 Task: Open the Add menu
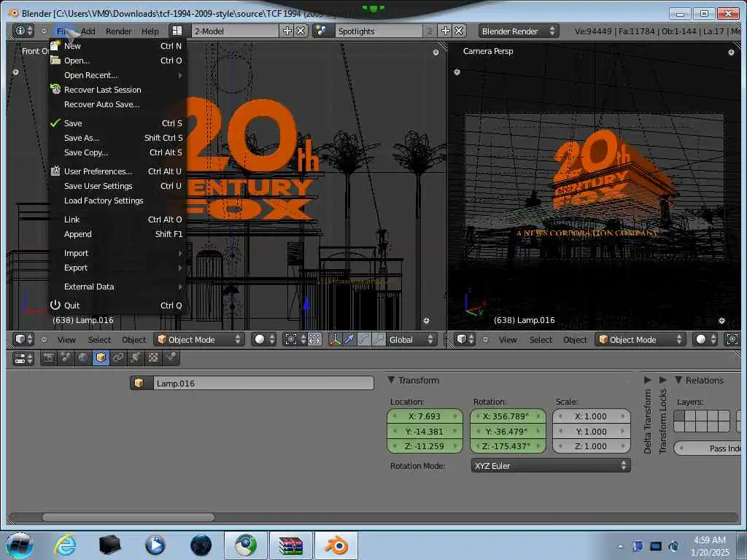tap(88, 31)
